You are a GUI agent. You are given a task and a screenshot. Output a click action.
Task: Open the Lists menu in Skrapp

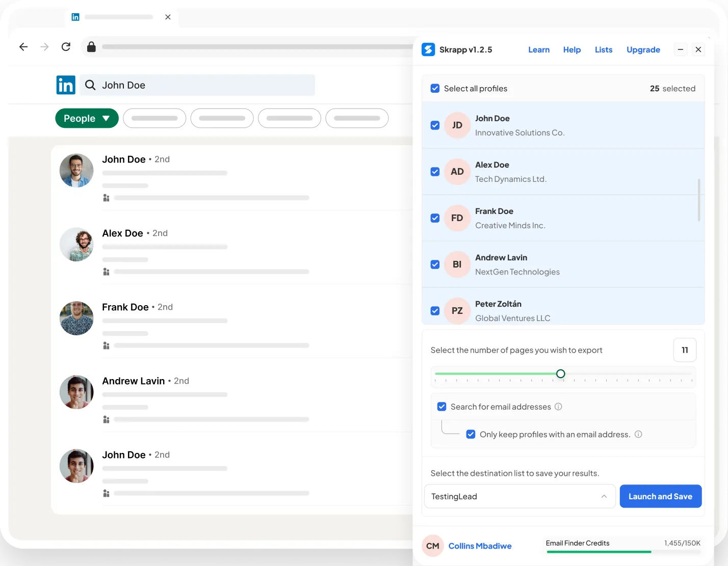604,49
